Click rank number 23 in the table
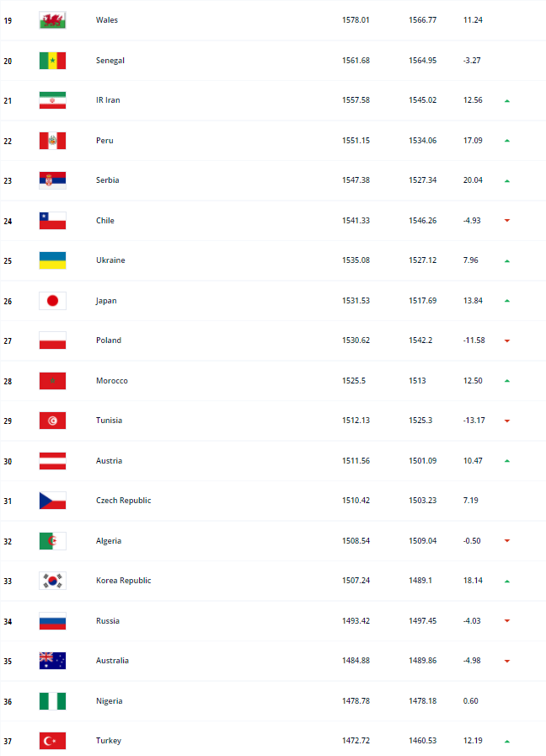This screenshot has width=546, height=756. (x=8, y=180)
